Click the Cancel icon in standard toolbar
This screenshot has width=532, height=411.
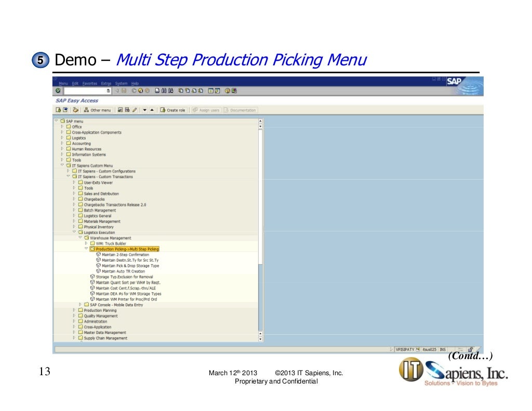[x=147, y=91]
